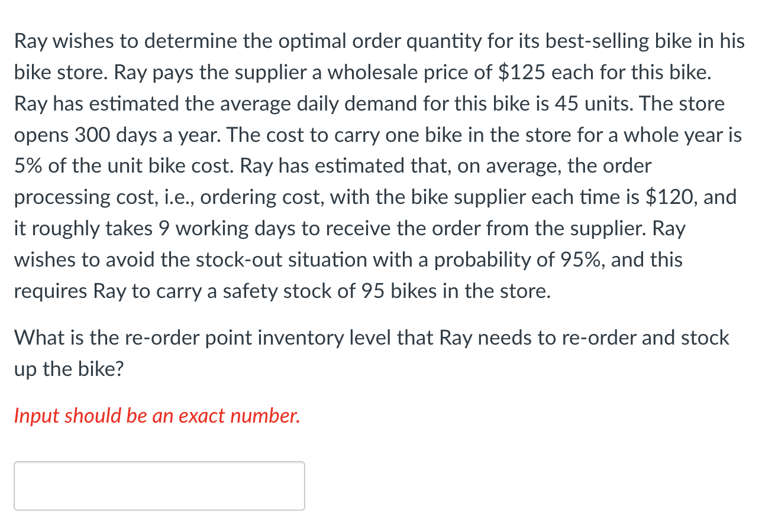Click the word 'Input' beginning the red line

(x=33, y=416)
